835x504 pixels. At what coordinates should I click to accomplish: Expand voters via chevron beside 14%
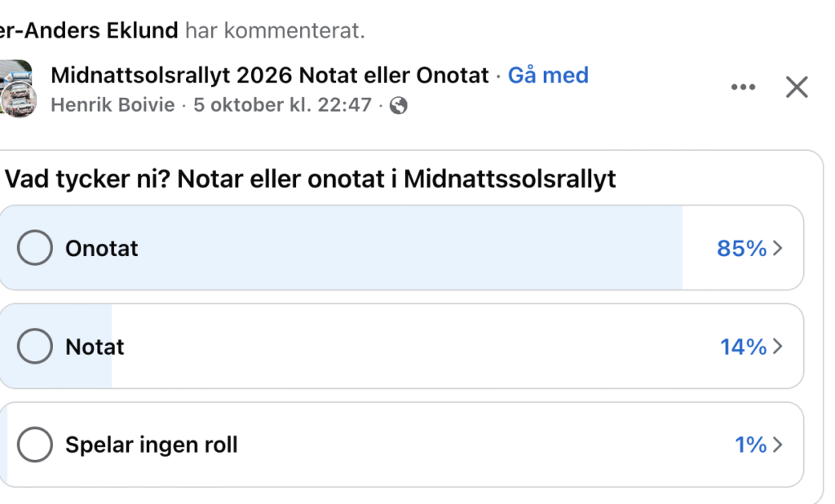click(777, 347)
